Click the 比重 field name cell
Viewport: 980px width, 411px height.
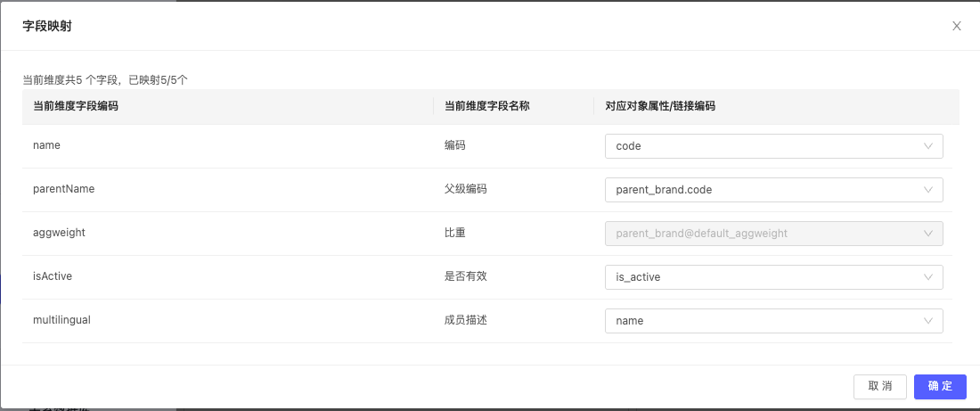(x=455, y=234)
